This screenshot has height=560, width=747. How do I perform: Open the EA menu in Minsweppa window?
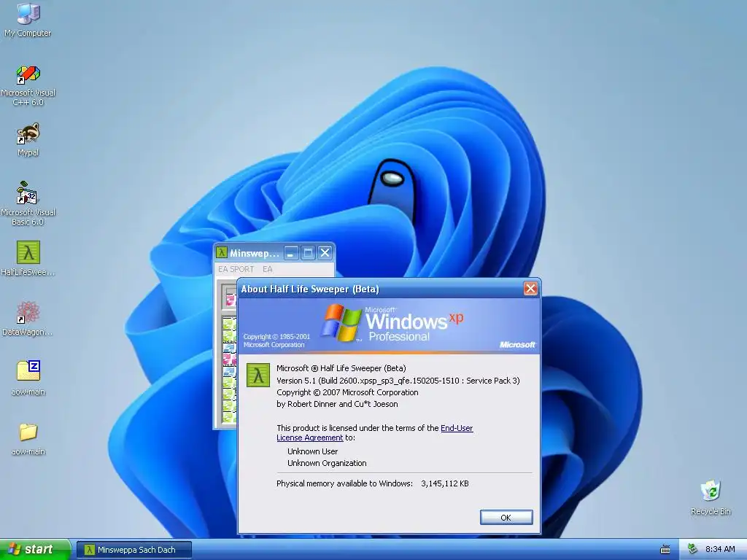pyautogui.click(x=267, y=269)
